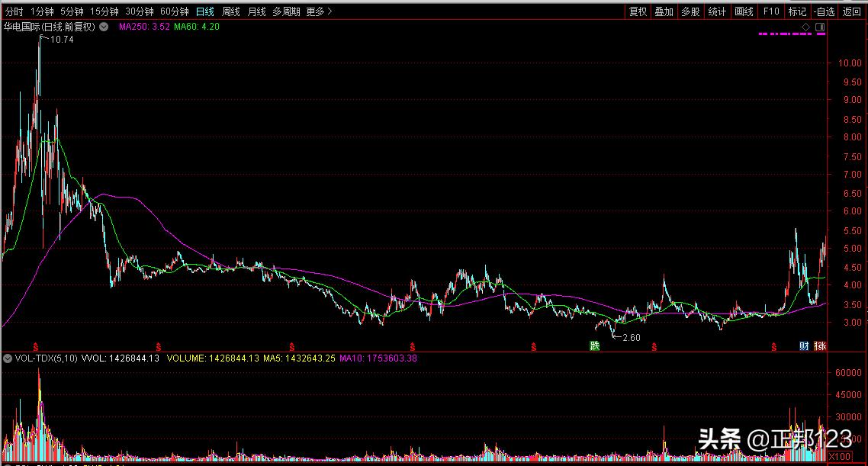This screenshot has width=868, height=466.
Task: Click the 复权 button
Action: point(638,11)
